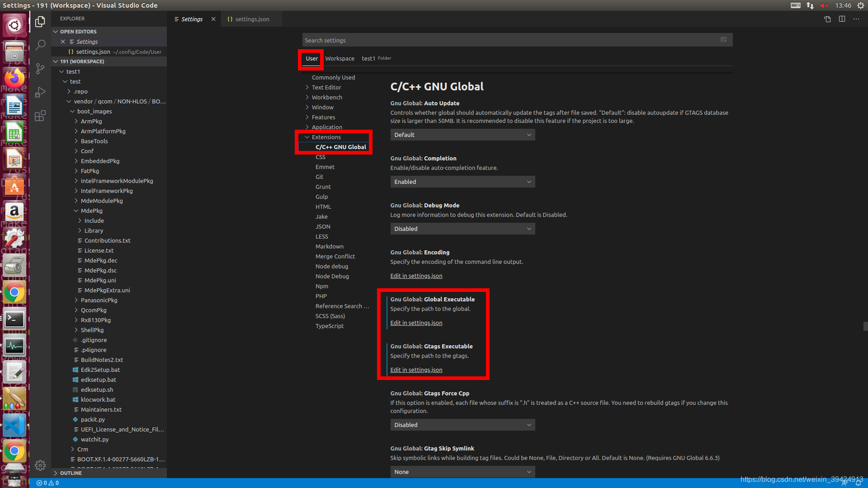The width and height of the screenshot is (868, 488).
Task: Launch Firefox from Ubuntu dock
Action: [14, 79]
